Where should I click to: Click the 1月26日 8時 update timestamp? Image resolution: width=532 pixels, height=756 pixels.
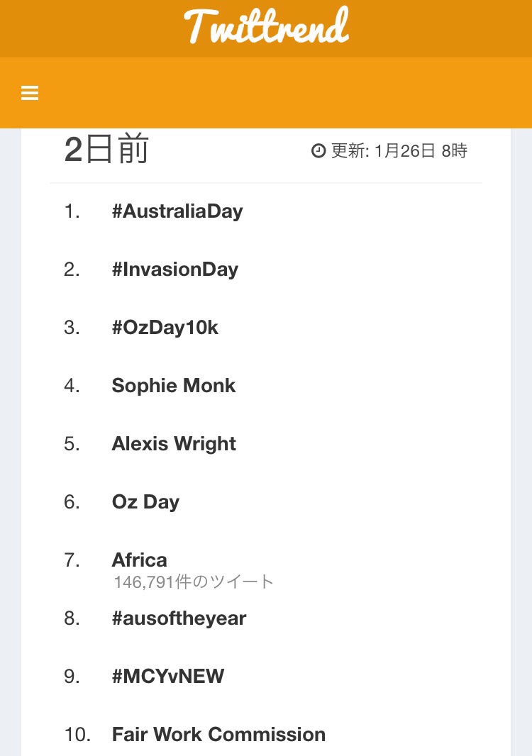click(x=421, y=151)
